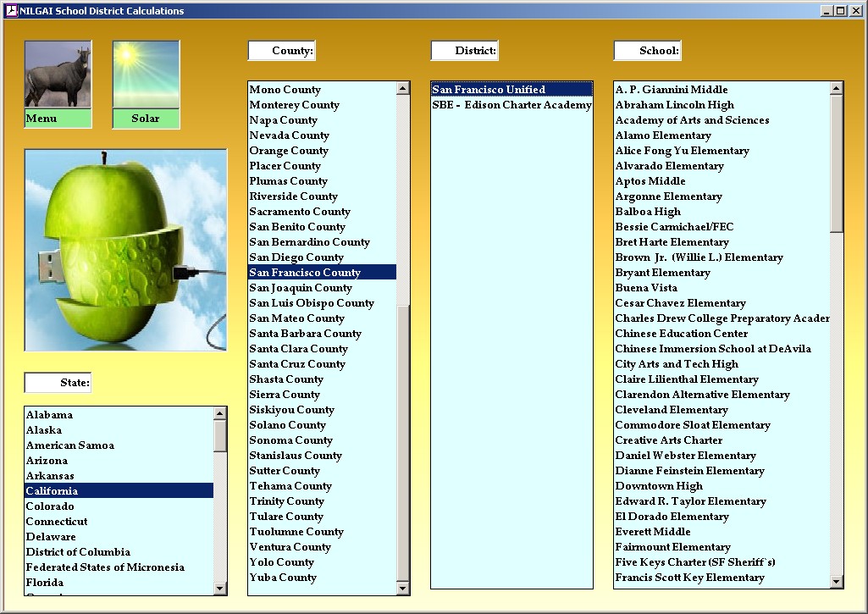Maximize the NILGAI window
The image size is (868, 614).
point(840,11)
